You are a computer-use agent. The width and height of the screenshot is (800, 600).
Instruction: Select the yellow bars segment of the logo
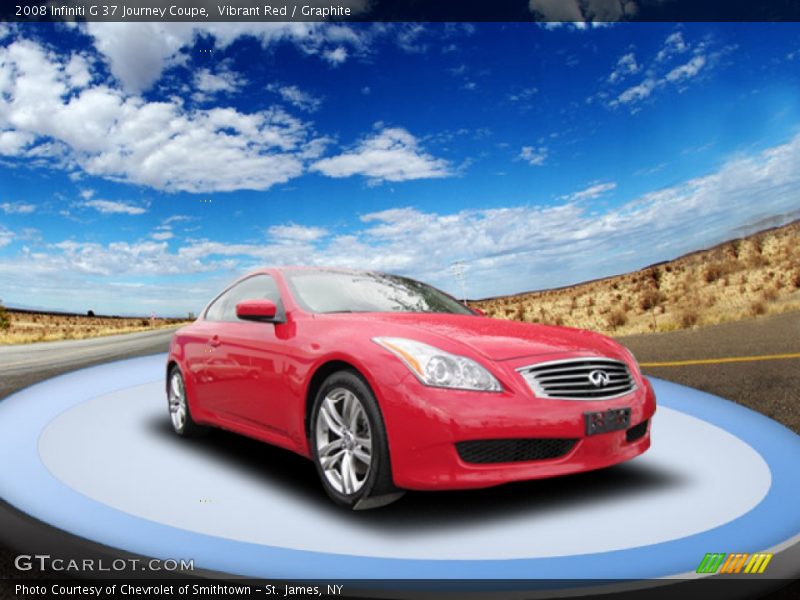click(760, 563)
